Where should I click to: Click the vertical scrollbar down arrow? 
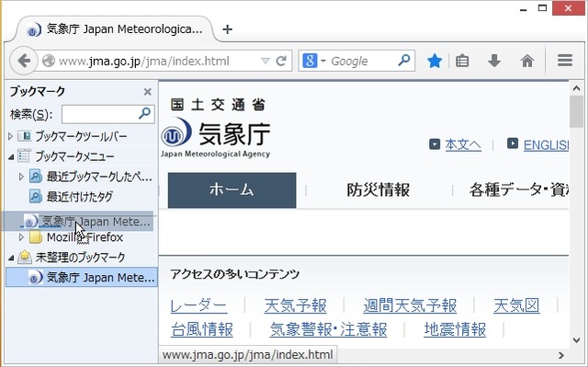tap(576, 340)
